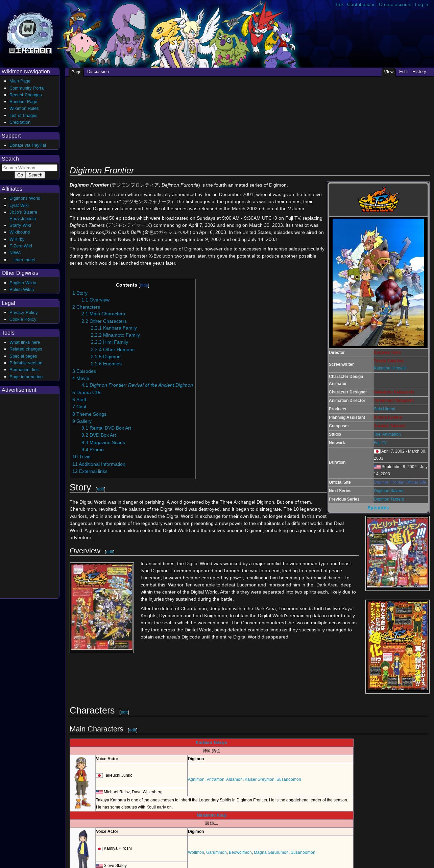
Task: Jump to 9.3 Magazine Scans in Contents
Action: [103, 443]
